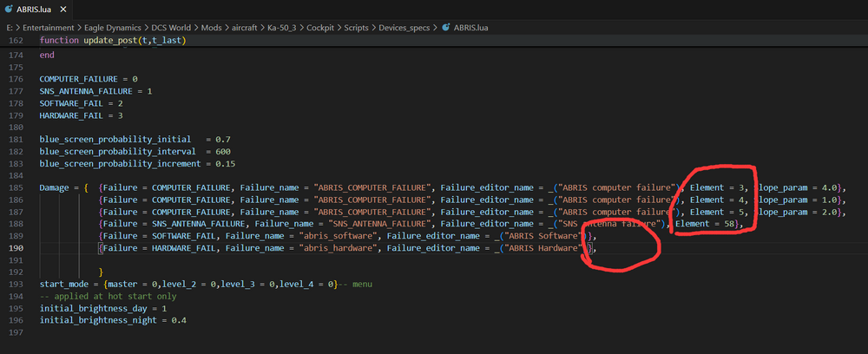Open the E: drive breadcrumb

9,28
